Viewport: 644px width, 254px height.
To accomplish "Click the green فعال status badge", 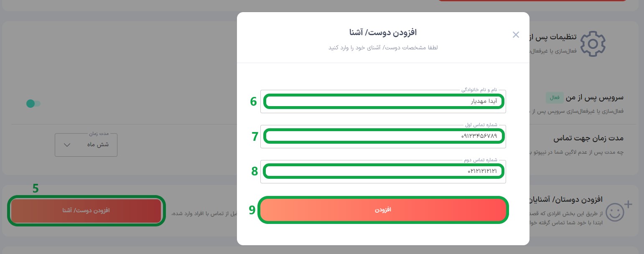I will (555, 97).
